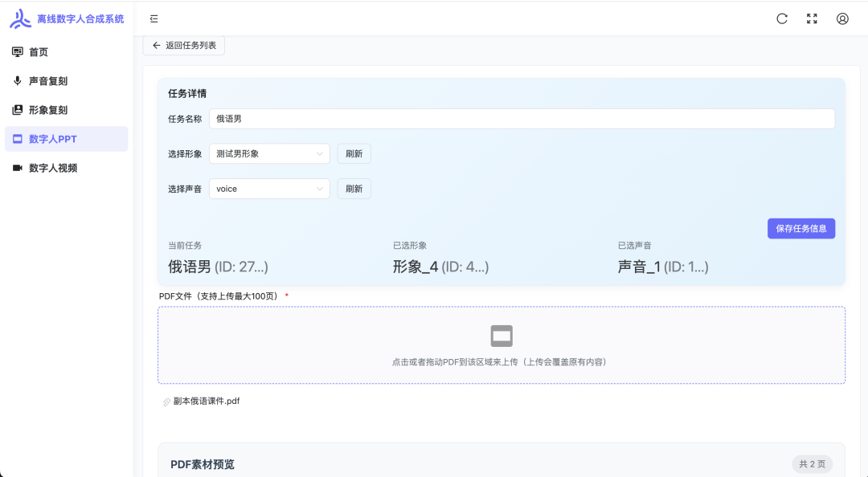Viewport: 868px width, 477px height.
Task: Collapse the sidebar using the fold icon
Action: pos(154,18)
